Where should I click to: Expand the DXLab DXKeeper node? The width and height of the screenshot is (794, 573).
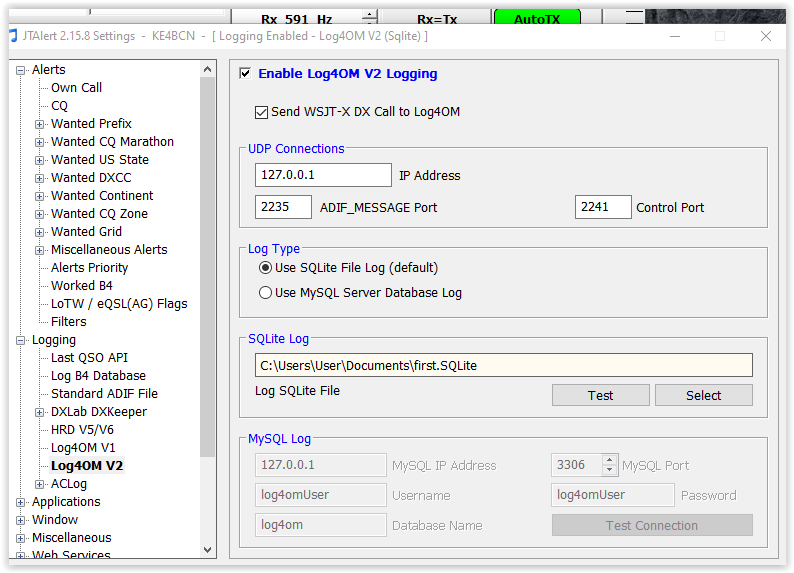(39, 412)
